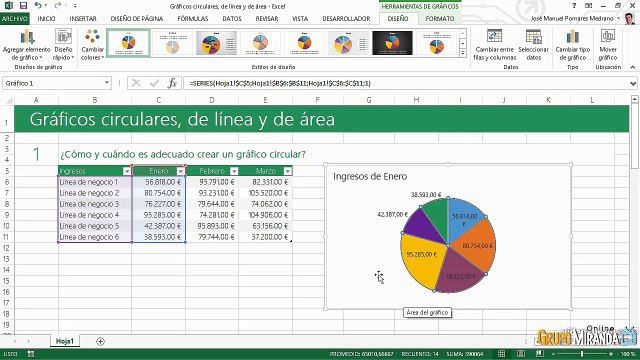Screen dimensions: 640x360
Task: Switch to the REVISAR tab
Action: point(267,19)
